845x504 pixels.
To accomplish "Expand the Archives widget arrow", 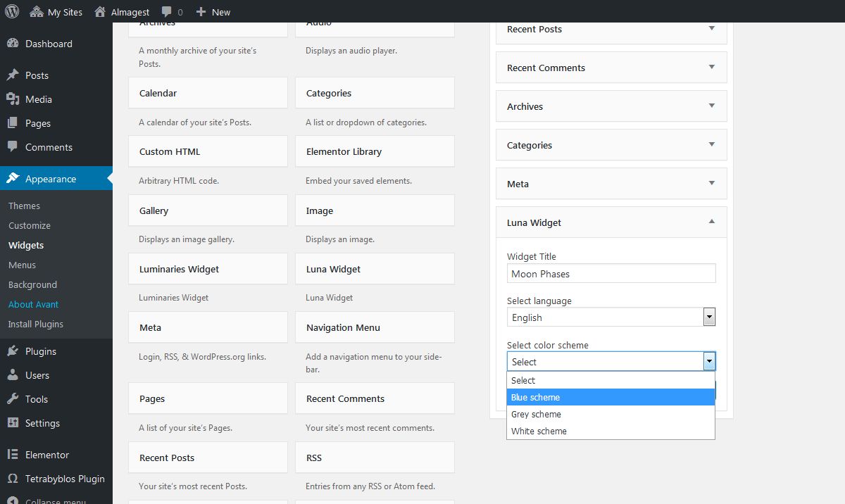I will [711, 106].
